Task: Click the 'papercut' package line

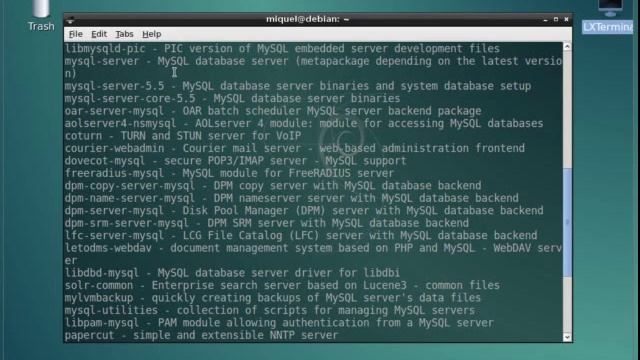Action: point(201,335)
